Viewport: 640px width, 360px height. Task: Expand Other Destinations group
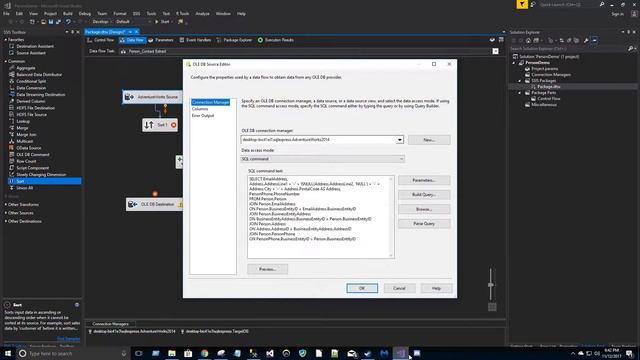point(6,221)
